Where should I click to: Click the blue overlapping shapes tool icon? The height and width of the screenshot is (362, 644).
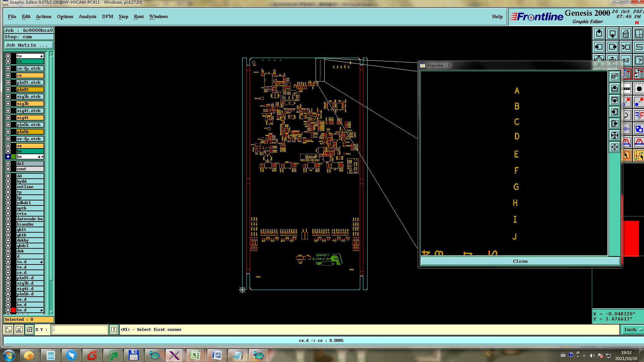point(639,129)
